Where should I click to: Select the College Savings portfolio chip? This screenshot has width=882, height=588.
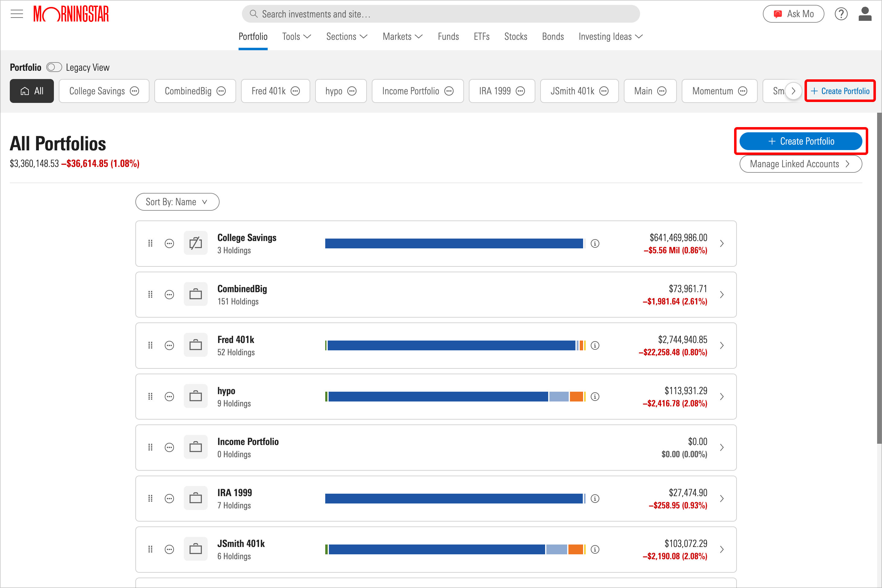(104, 91)
